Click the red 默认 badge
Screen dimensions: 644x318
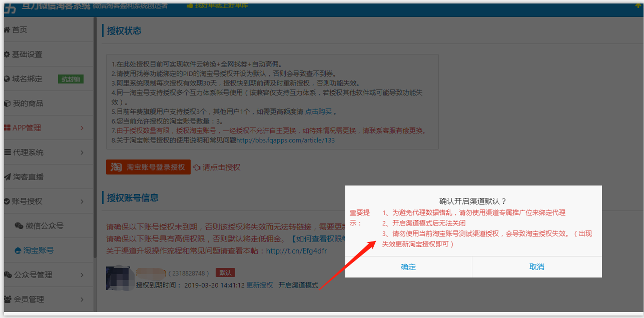(225, 273)
